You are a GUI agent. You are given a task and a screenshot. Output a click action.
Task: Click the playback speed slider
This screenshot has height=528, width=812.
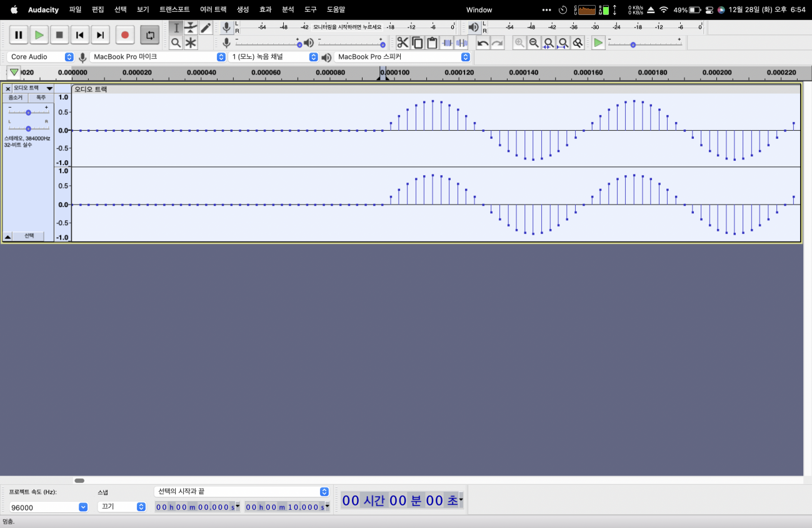pyautogui.click(x=644, y=43)
